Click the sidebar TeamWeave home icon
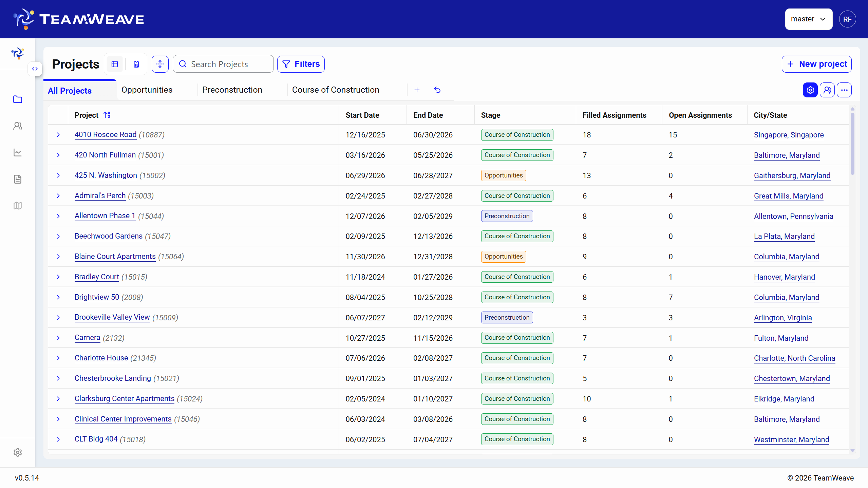 click(18, 53)
